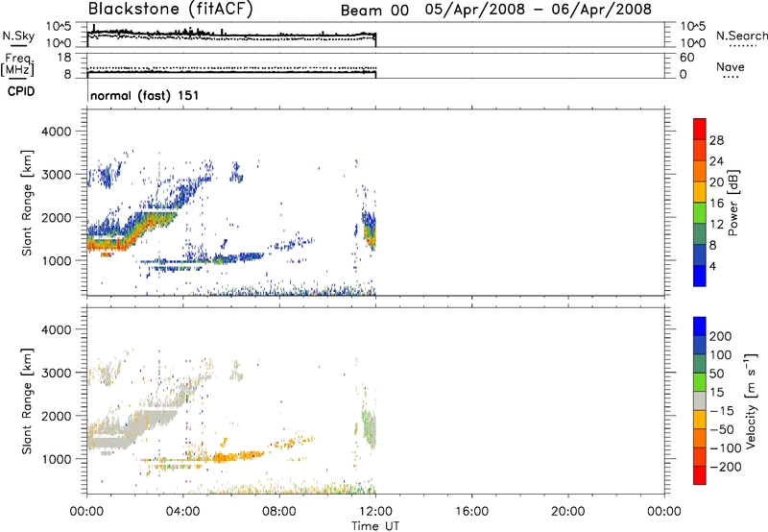Pick the red top segment of power color bar
Image resolution: width=768 pixels, height=532 pixels.
tap(700, 129)
